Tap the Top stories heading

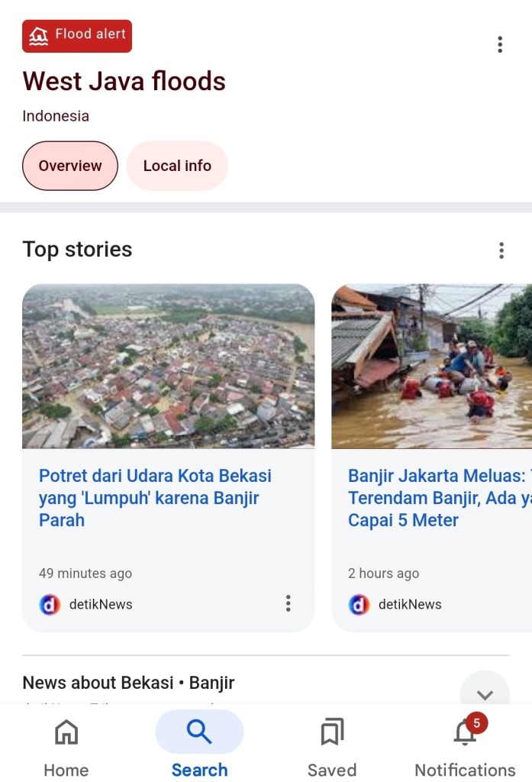[x=77, y=250]
